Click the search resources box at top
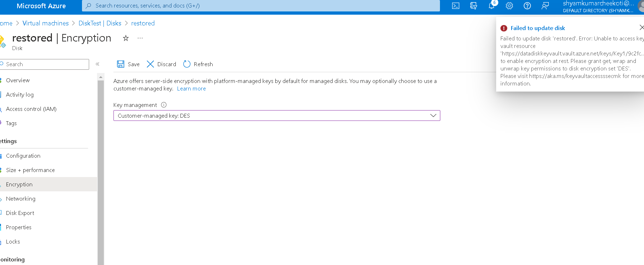This screenshot has height=265, width=644. [261, 6]
